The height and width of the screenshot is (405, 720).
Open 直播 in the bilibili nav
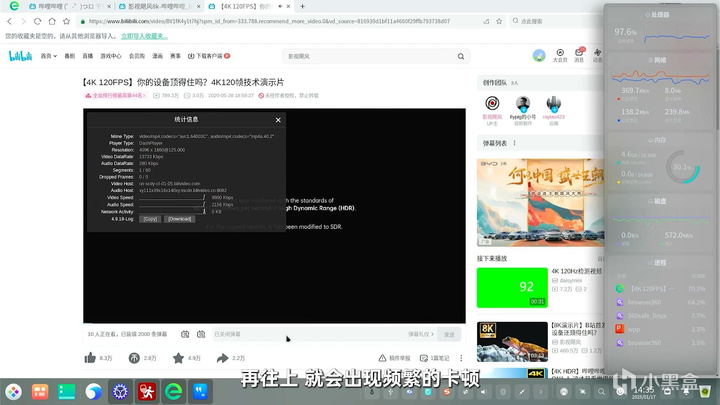(x=88, y=56)
